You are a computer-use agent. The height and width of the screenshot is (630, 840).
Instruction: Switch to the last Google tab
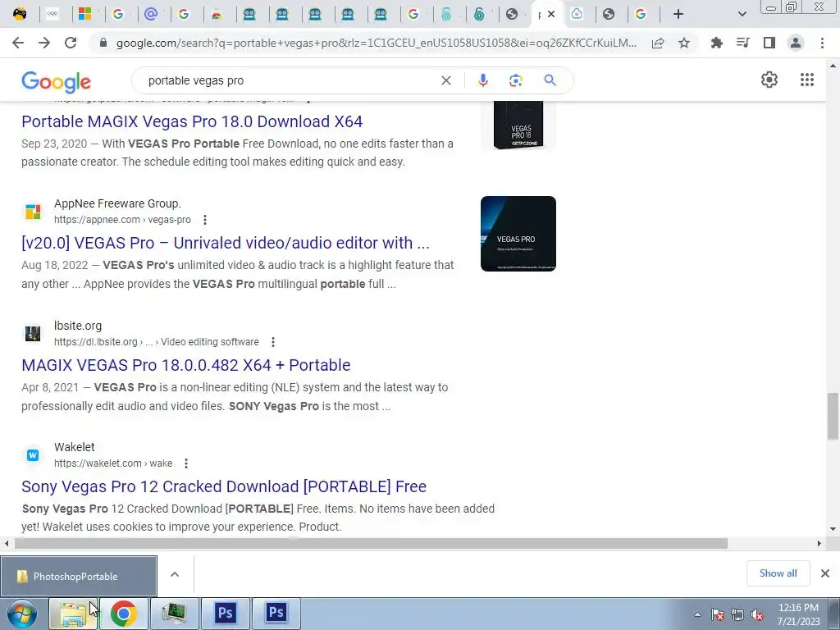click(x=640, y=14)
